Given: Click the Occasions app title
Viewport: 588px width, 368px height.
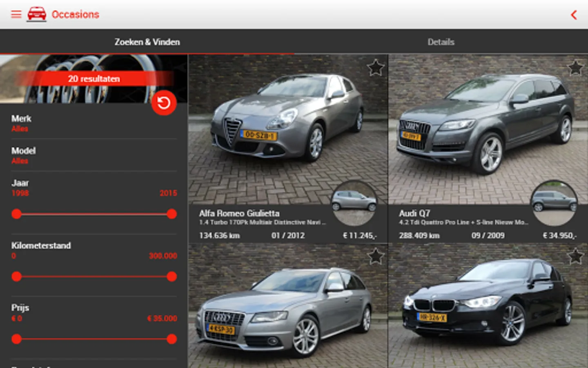Looking at the screenshot, I should pos(75,14).
